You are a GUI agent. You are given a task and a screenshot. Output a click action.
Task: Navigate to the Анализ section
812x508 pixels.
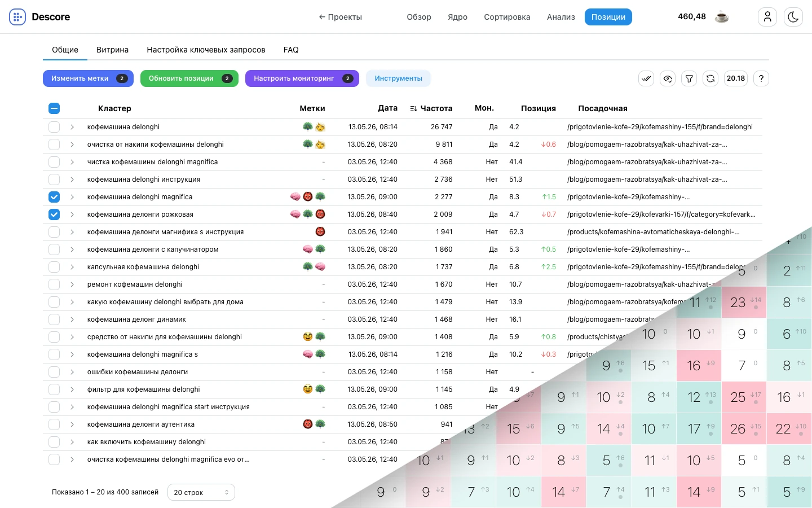561,17
